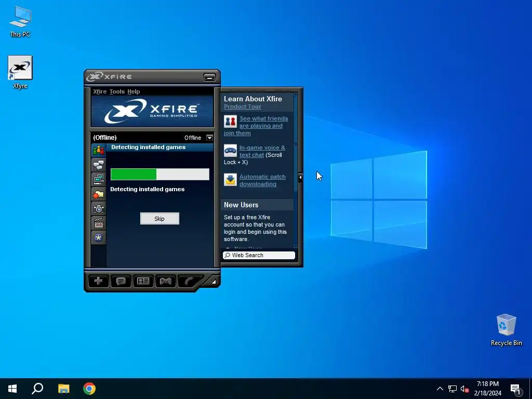Click the Xfire logo in the title bar
This screenshot has width=532, height=399.
(x=109, y=77)
